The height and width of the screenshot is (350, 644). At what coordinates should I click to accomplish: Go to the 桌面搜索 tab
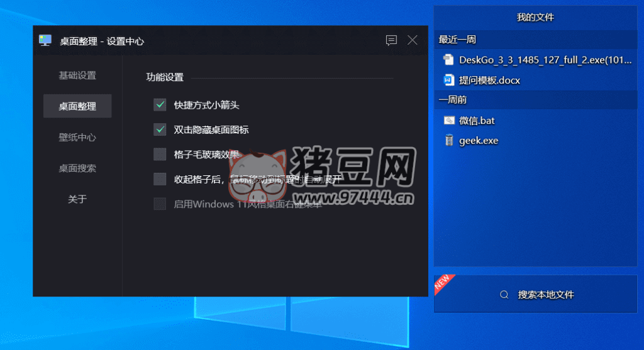[x=77, y=168]
